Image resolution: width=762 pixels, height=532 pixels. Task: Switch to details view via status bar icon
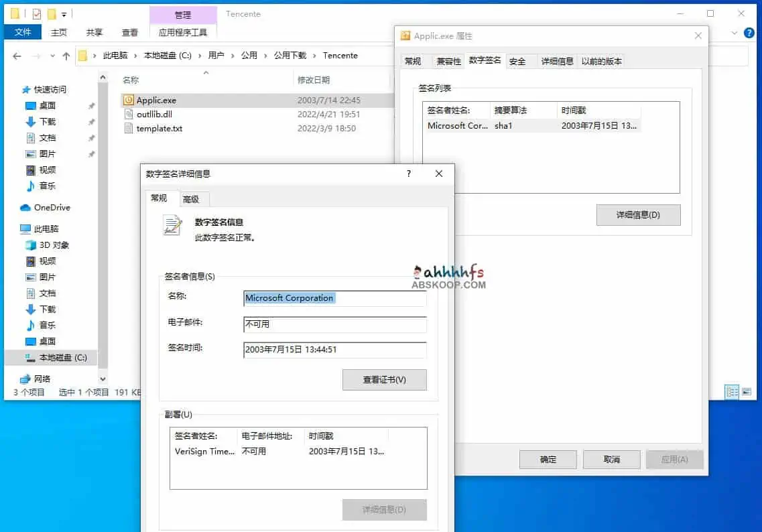[x=732, y=392]
